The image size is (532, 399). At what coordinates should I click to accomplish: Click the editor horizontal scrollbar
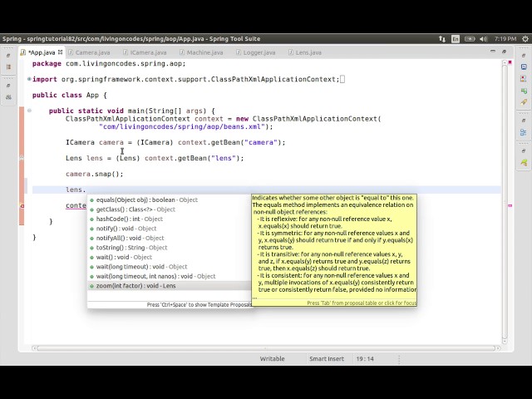coord(266,348)
